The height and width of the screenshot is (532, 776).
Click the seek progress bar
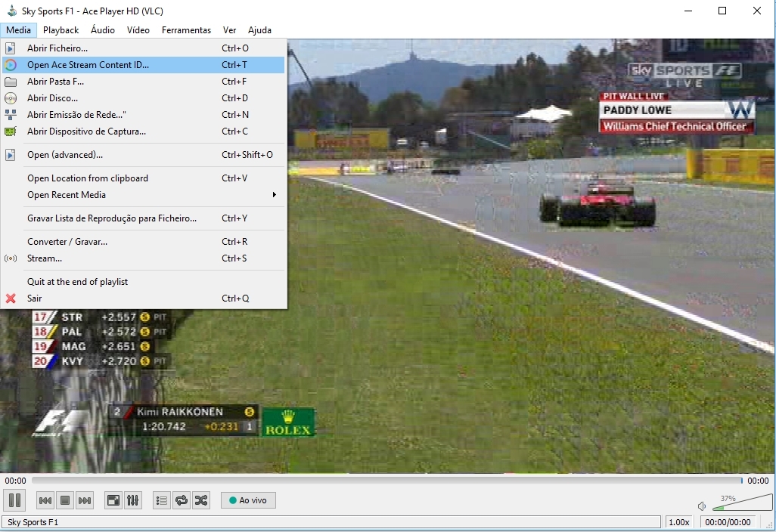(x=378, y=480)
